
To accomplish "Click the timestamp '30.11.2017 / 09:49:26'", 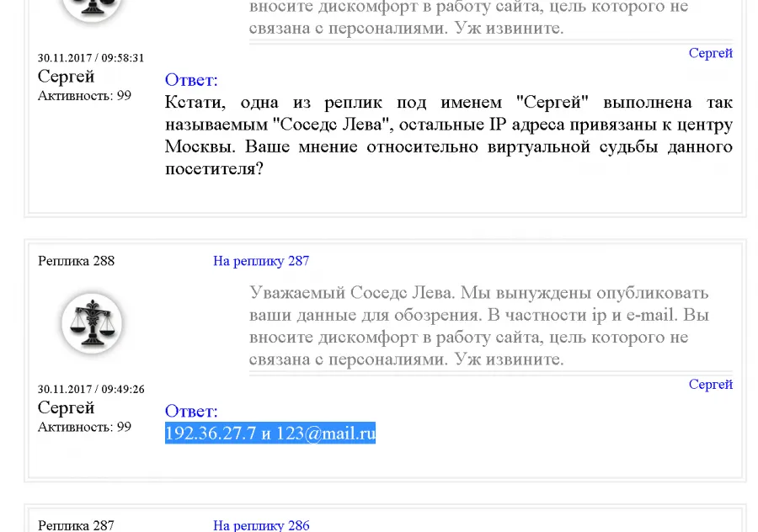I will [x=91, y=389].
